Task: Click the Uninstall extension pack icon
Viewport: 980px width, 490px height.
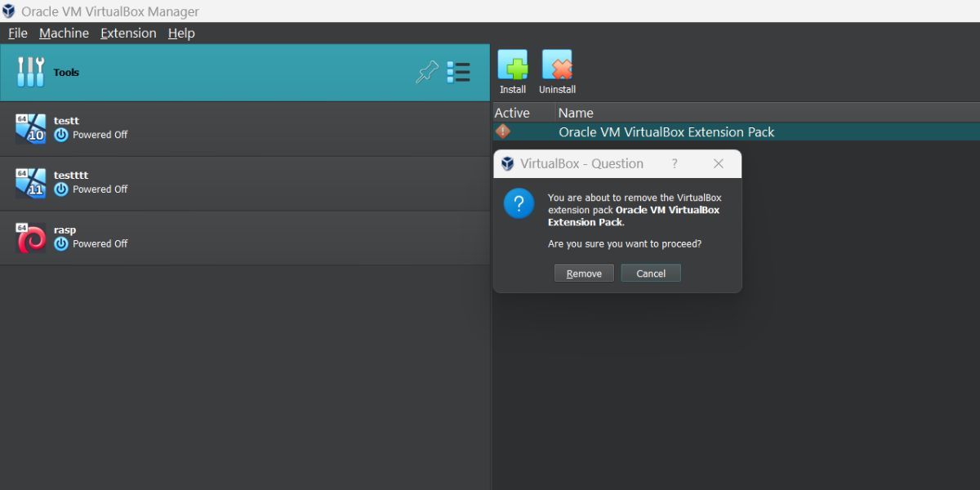Action: click(557, 64)
